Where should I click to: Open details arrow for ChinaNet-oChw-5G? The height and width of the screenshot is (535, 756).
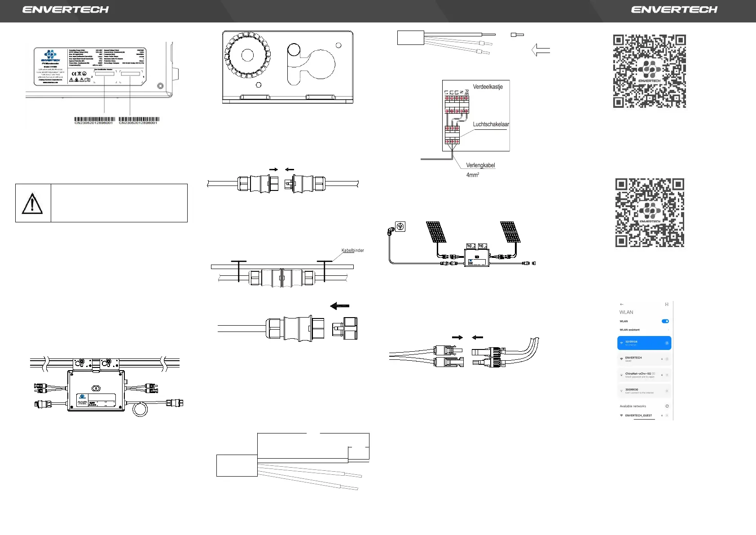coord(667,375)
